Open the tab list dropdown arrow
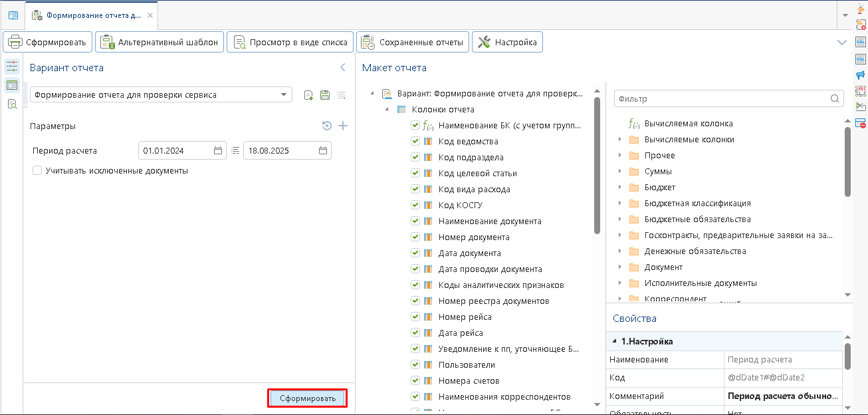Viewport: 868px width, 415px height. click(845, 15)
